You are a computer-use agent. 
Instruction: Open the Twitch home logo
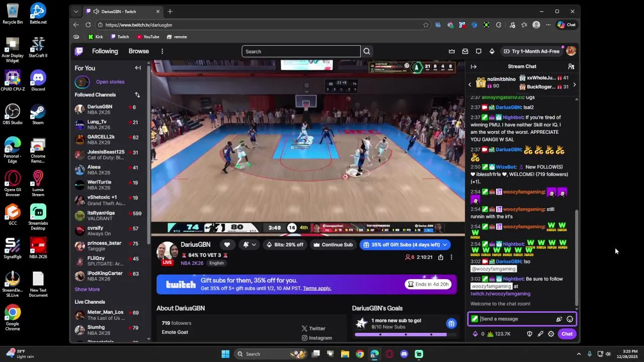click(x=79, y=51)
